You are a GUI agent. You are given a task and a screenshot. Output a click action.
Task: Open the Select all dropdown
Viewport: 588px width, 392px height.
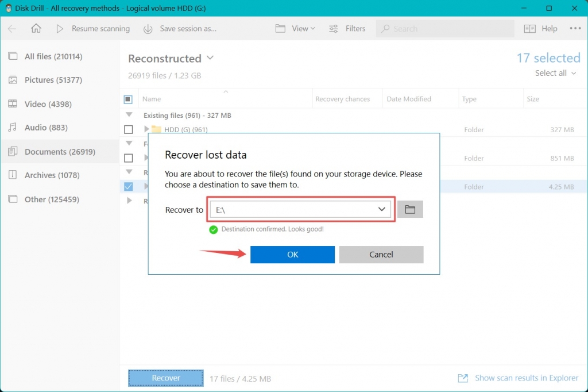554,73
